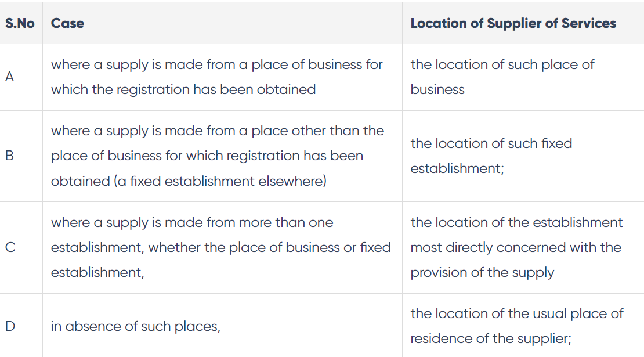Click the case text in row B
The width and height of the screenshot is (644, 357).
[x=217, y=156]
